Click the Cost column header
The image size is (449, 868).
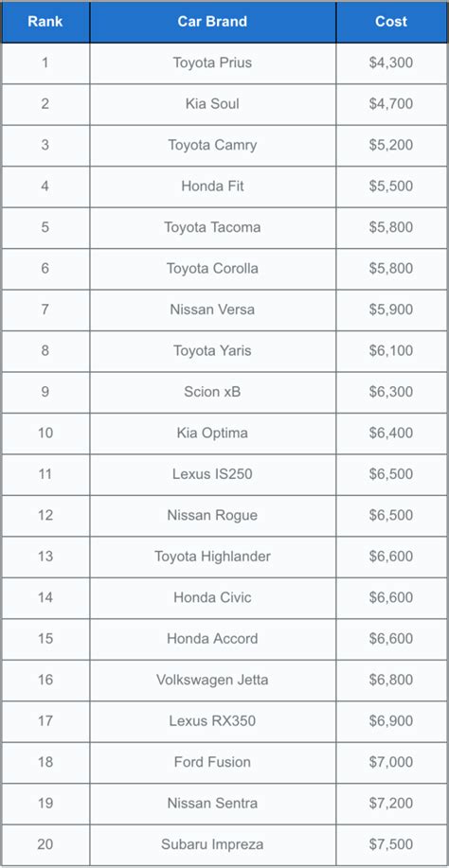[391, 22]
